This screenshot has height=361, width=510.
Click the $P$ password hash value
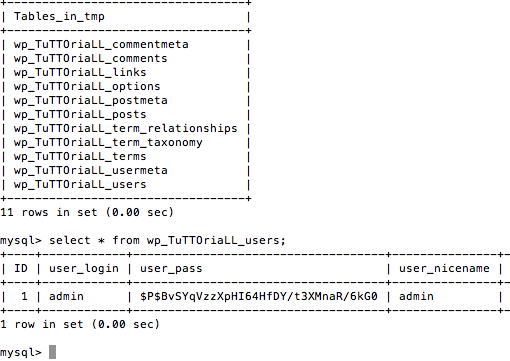pyautogui.click(x=259, y=296)
